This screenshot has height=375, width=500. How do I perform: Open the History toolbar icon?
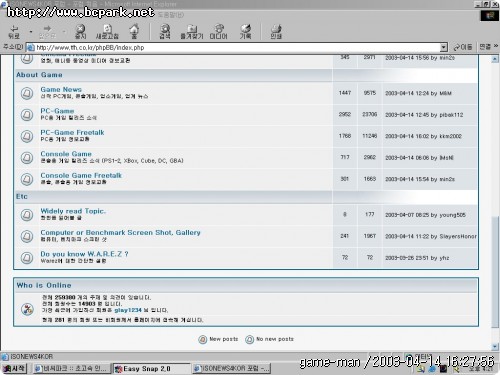[x=246, y=32]
